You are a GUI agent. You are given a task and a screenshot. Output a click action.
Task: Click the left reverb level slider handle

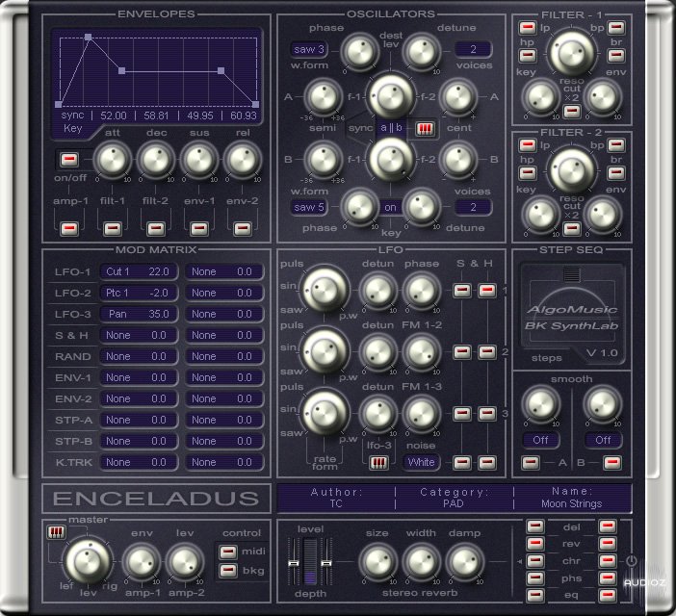tap(293, 563)
